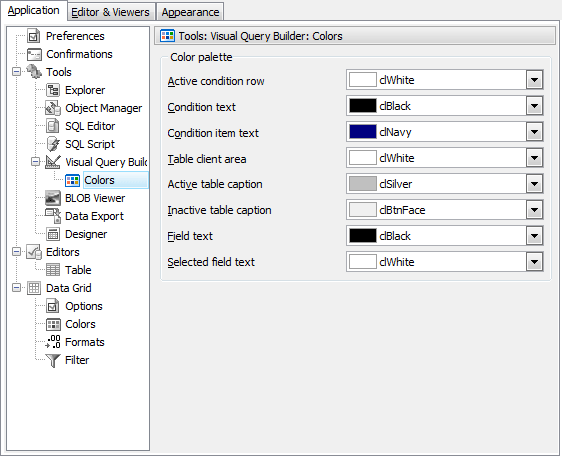Select the SQL Script lightning icon
The image size is (562, 457).
point(53,144)
